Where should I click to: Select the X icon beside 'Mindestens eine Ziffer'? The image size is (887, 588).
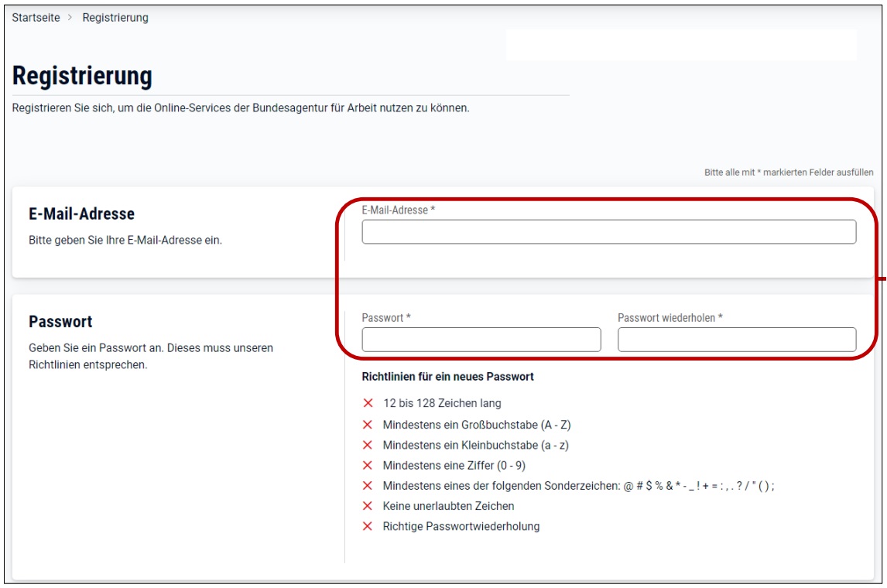tap(368, 465)
